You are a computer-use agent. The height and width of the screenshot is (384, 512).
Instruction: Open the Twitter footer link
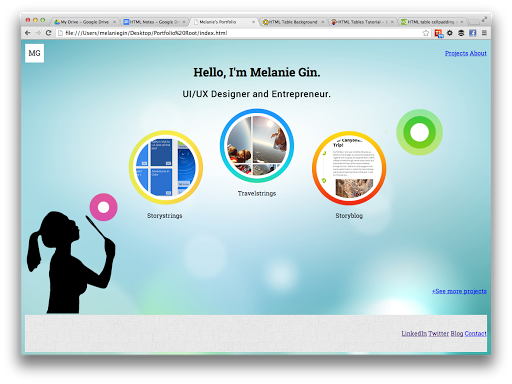coord(438,333)
